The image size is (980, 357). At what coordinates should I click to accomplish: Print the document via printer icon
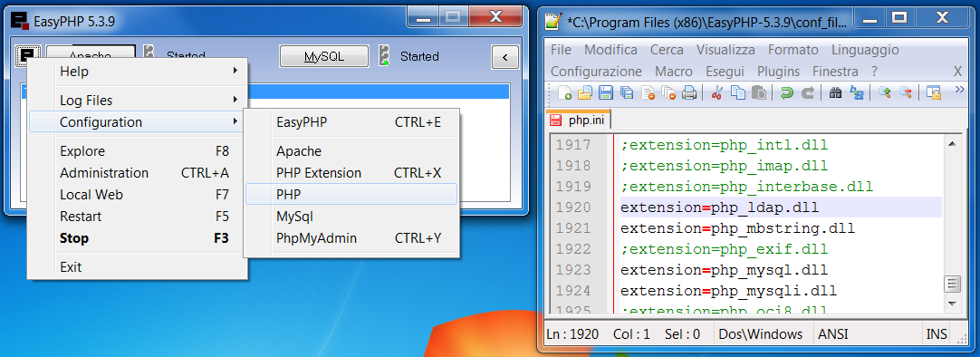click(x=688, y=93)
